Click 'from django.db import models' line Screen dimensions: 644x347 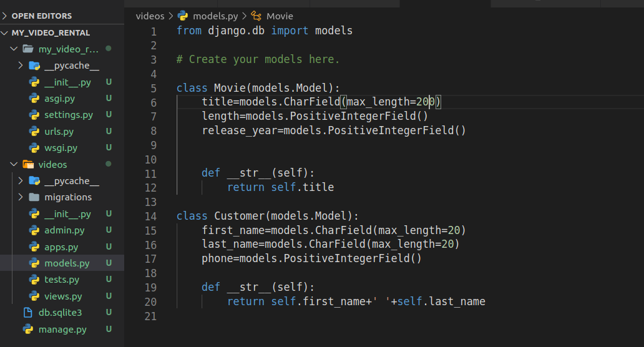tap(265, 31)
